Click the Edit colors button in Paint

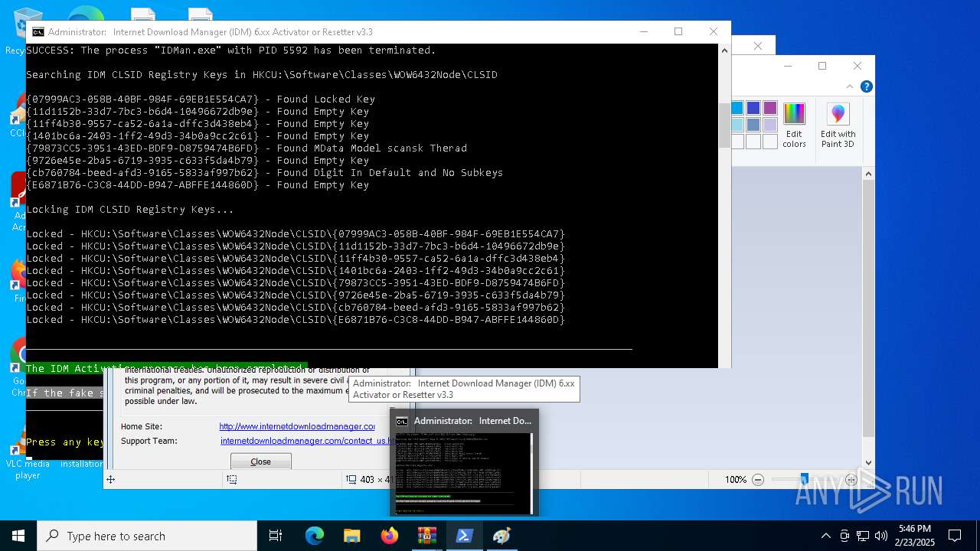click(x=794, y=126)
